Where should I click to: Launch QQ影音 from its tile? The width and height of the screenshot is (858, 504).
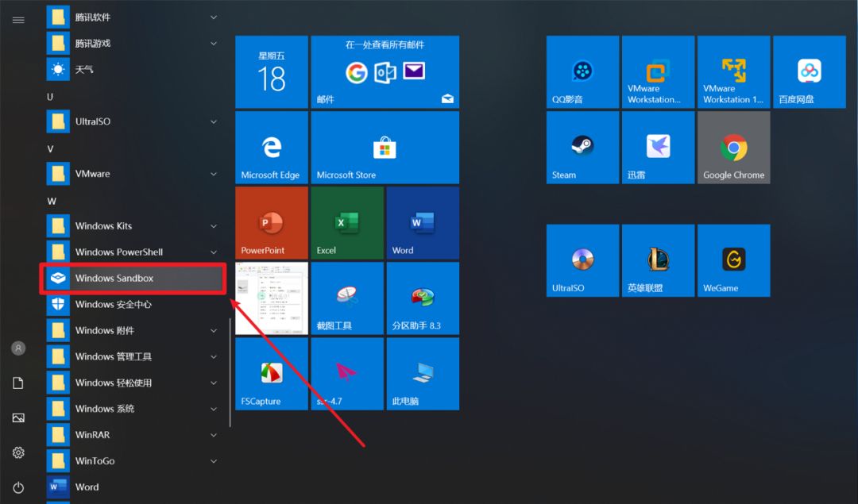(x=582, y=71)
